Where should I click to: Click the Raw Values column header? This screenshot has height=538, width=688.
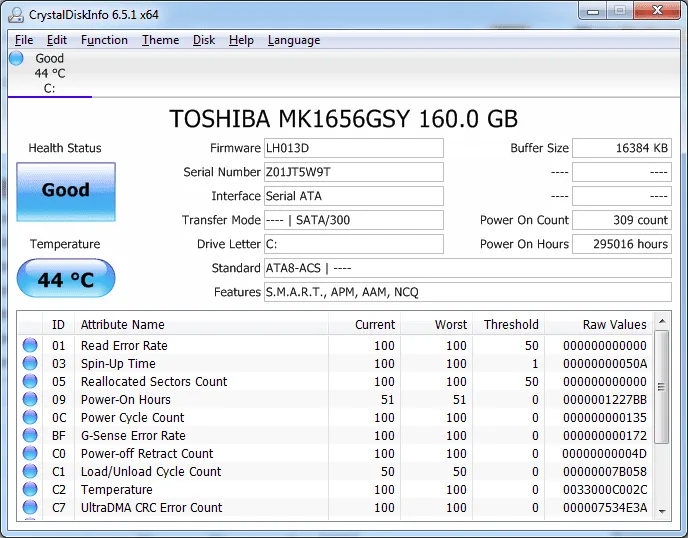pos(614,324)
